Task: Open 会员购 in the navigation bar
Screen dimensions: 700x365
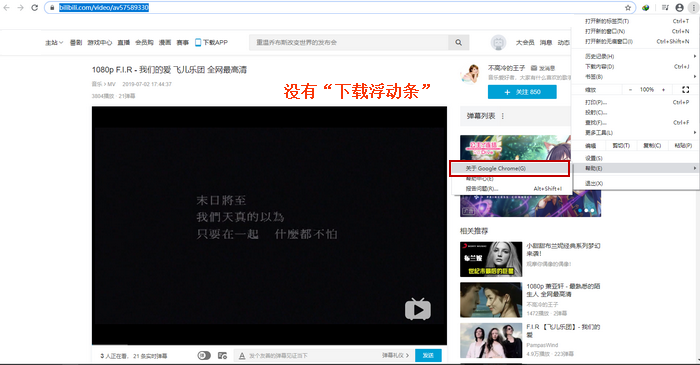Action: coord(144,42)
